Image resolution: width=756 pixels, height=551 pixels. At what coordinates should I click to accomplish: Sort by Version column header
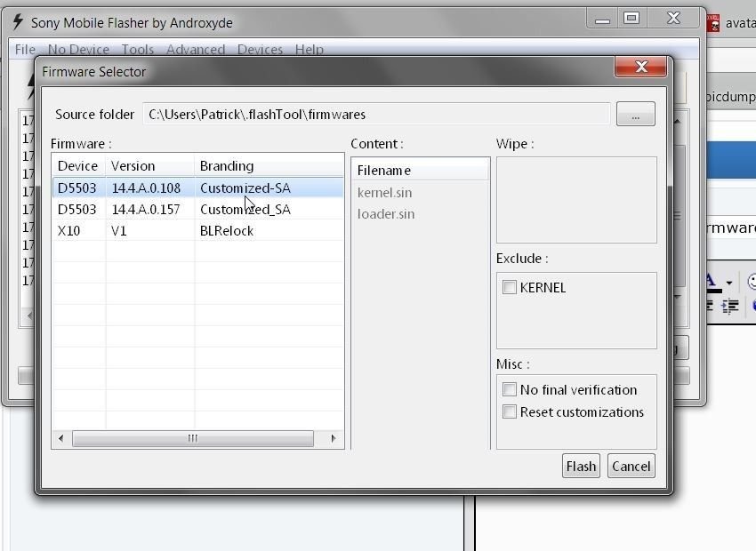click(150, 165)
